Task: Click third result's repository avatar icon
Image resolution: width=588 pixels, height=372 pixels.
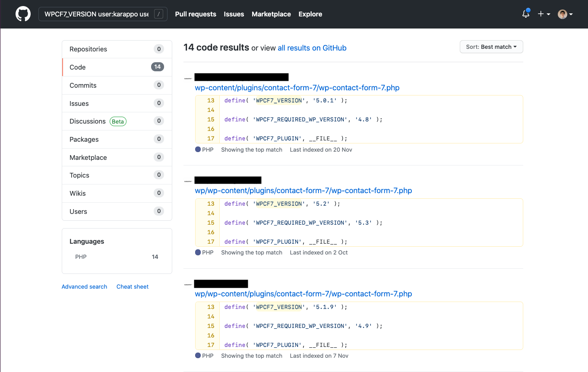Action: 188,285
